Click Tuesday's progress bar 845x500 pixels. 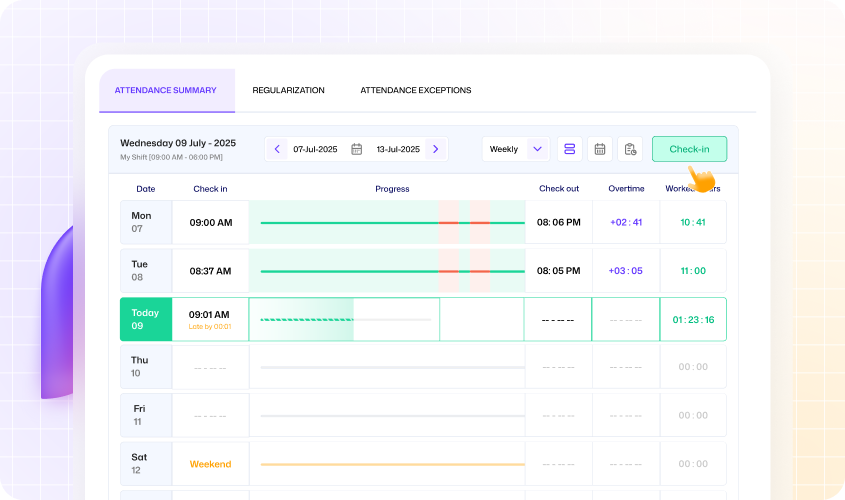pos(392,271)
